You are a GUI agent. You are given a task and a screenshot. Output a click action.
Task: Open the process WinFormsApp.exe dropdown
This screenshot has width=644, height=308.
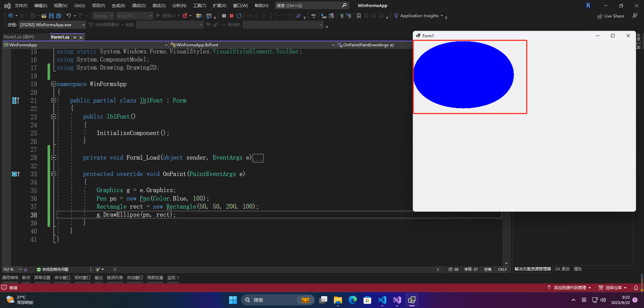[x=52, y=25]
